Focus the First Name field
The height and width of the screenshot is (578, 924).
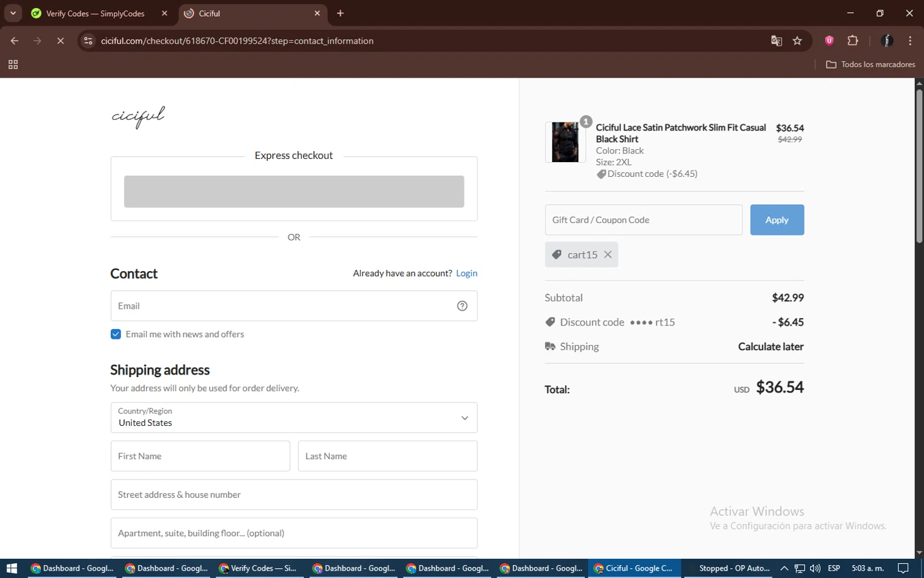[200, 456]
